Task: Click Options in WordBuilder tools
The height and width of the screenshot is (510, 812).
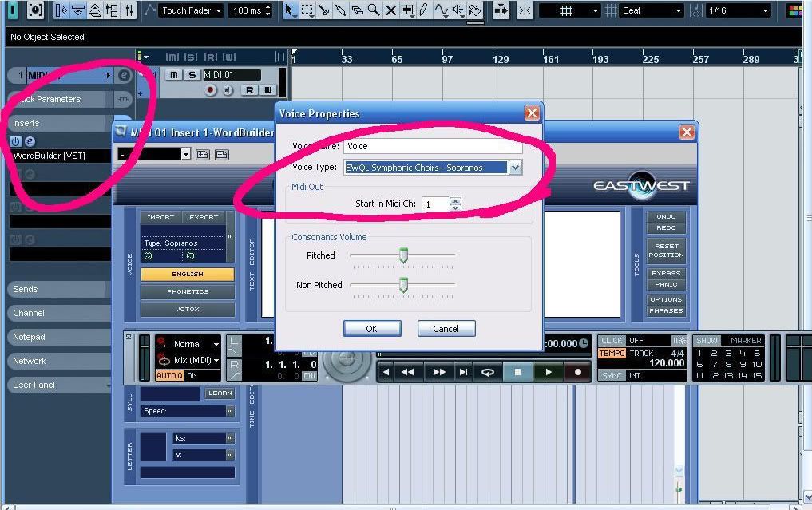Action: [666, 300]
